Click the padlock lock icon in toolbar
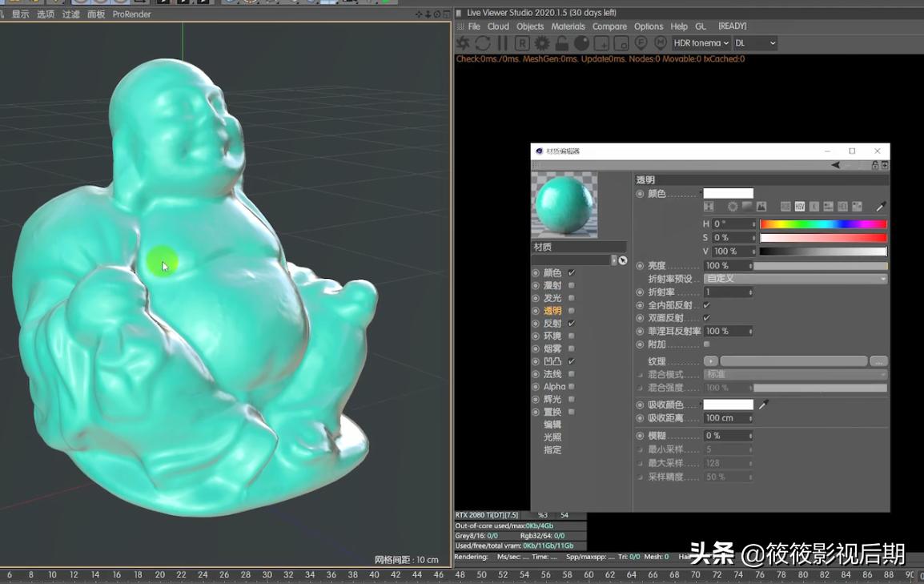Image resolution: width=924 pixels, height=584 pixels. 562,43
